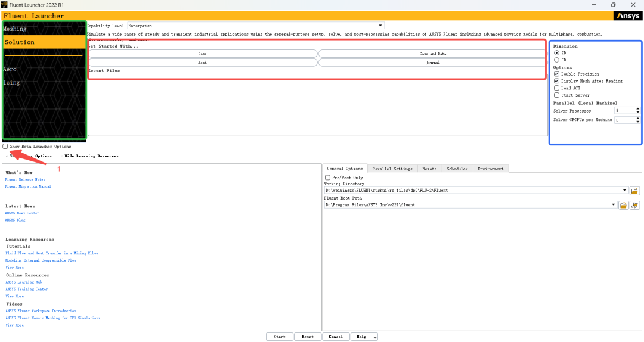Open the Capability Level dropdown

pos(255,26)
